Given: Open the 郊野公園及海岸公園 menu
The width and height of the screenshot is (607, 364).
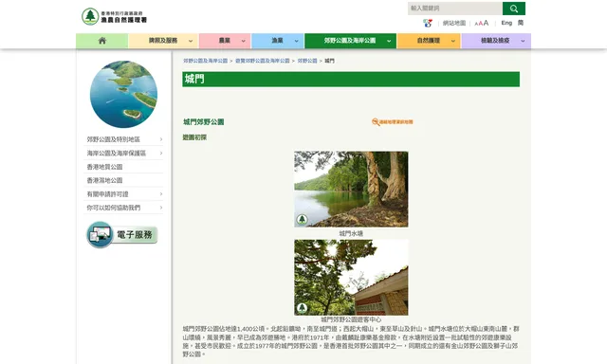Looking at the screenshot, I should 350,41.
